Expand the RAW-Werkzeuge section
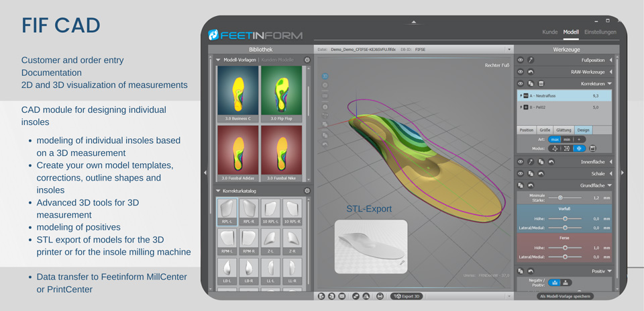This screenshot has height=311, width=644. [x=610, y=72]
